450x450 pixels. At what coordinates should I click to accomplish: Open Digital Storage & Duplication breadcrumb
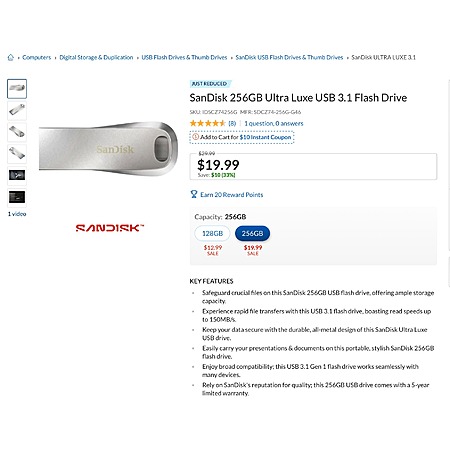click(x=96, y=57)
